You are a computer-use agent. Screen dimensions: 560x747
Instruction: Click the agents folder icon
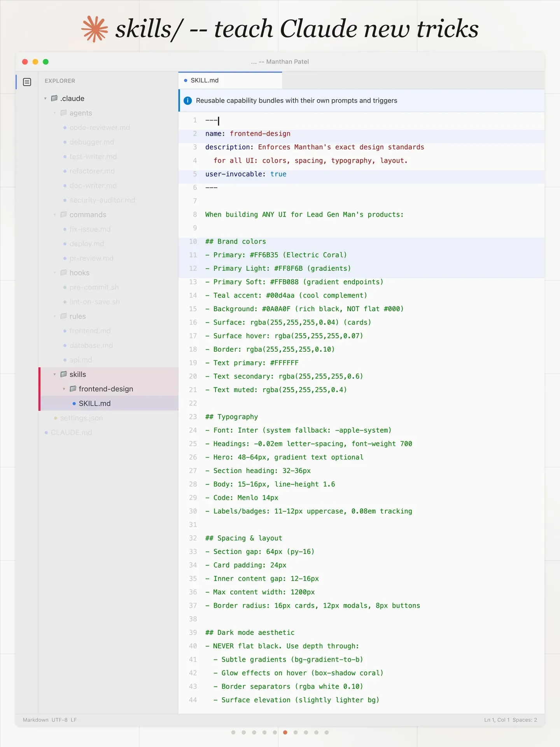point(64,113)
